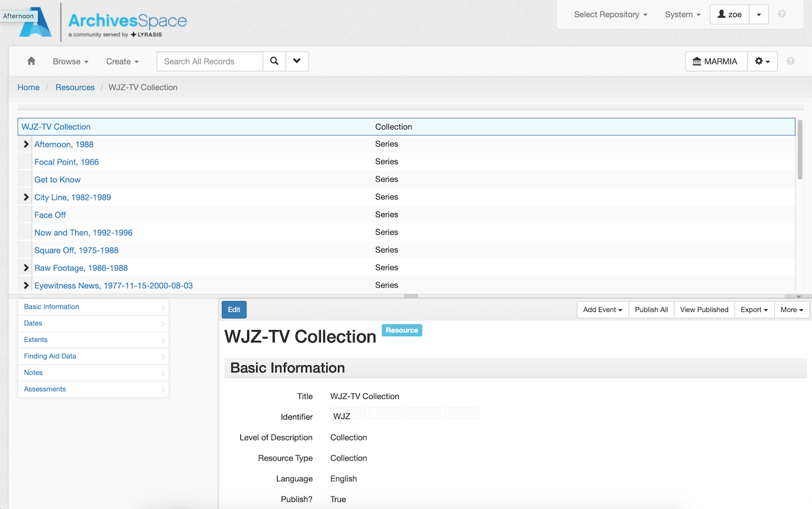This screenshot has height=509, width=812.
Task: Click the blue Edit button
Action: [234, 310]
